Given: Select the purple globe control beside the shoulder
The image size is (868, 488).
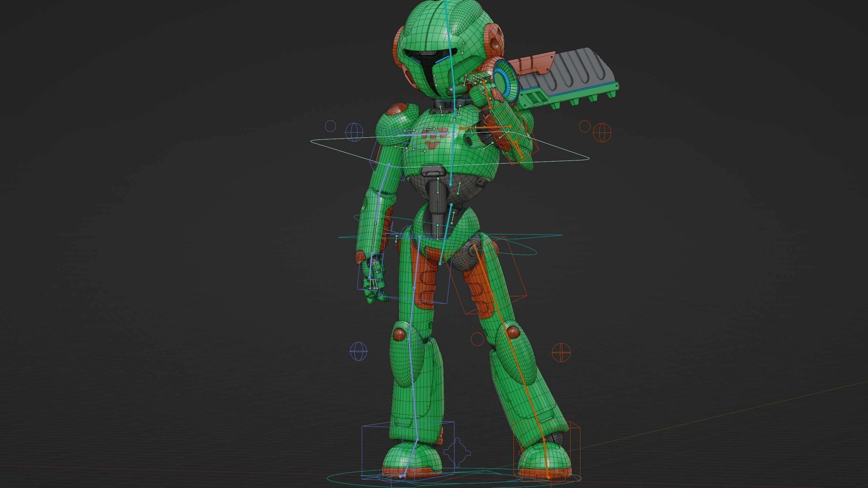Looking at the screenshot, I should click(354, 132).
